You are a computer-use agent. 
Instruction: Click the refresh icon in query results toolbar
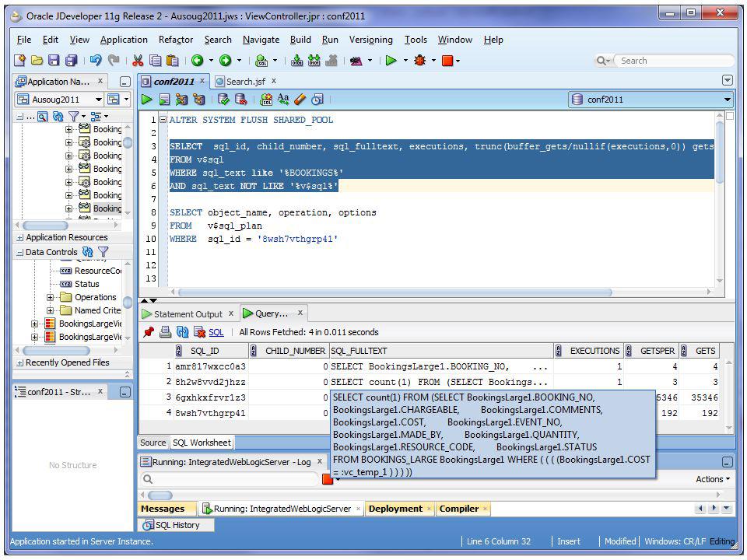tap(182, 332)
